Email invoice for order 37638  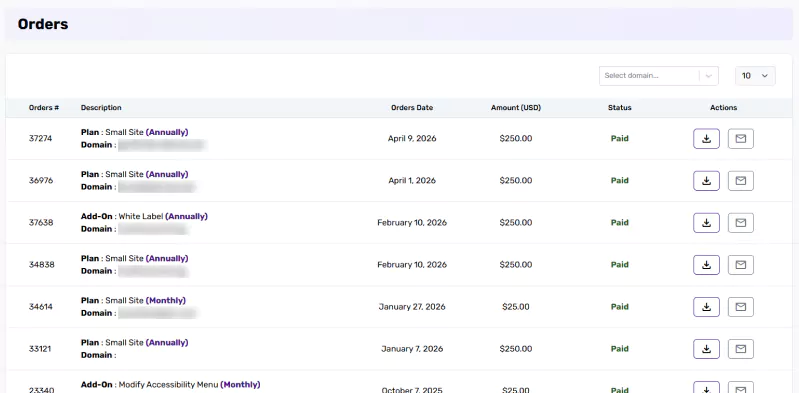click(x=741, y=223)
